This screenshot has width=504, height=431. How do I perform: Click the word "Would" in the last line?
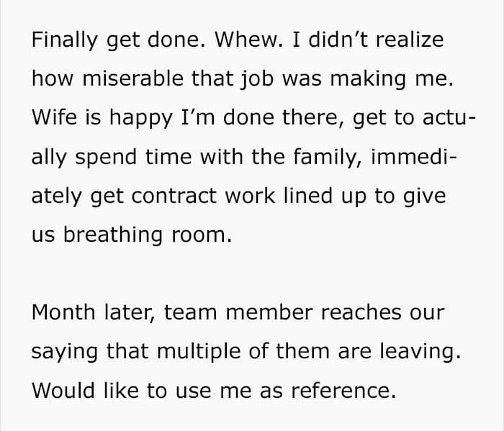(61, 391)
